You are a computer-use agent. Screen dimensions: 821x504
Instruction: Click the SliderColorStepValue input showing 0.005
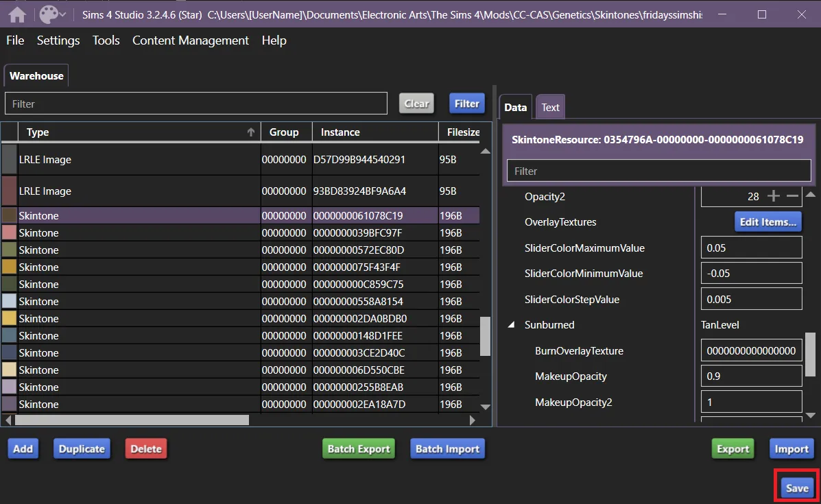750,298
